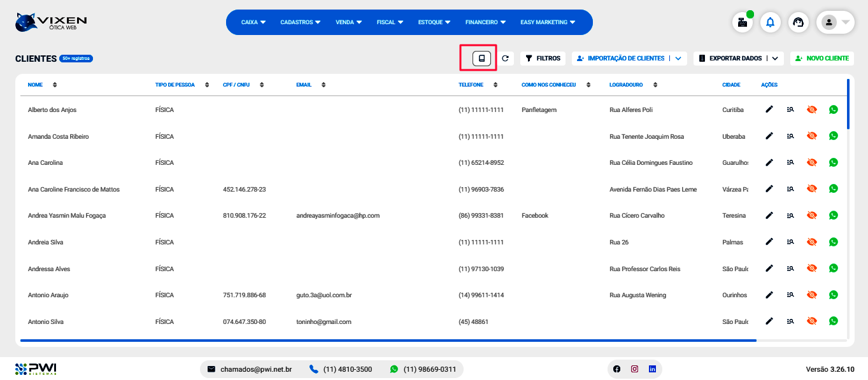868x380 pixels.
Task: Expand the Importação de Clientes dropdown arrow
Action: tap(678, 59)
